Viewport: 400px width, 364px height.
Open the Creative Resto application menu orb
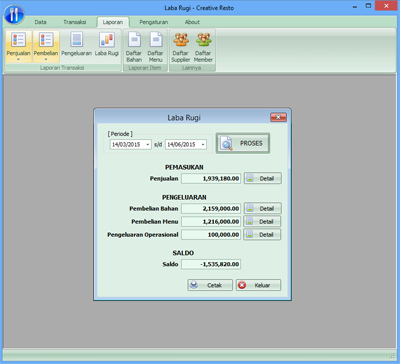pos(14,14)
